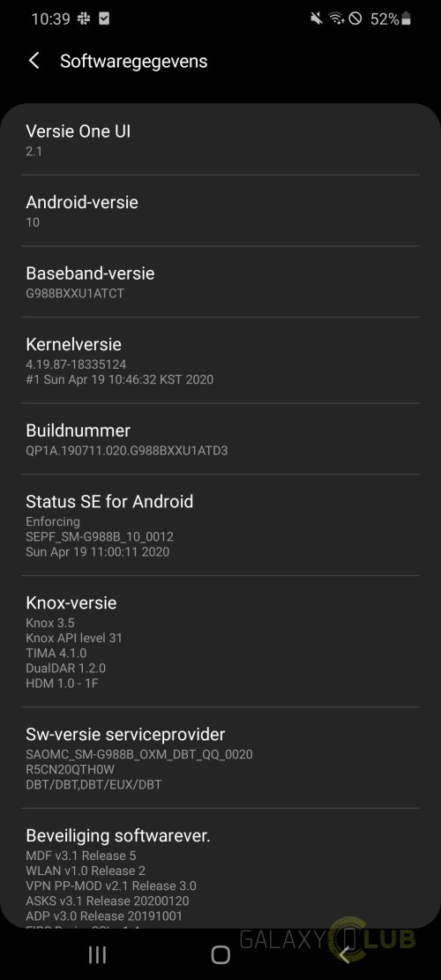The height and width of the screenshot is (980, 441).
Task: Tap the battery indicator showing 52%
Action: [x=391, y=19]
